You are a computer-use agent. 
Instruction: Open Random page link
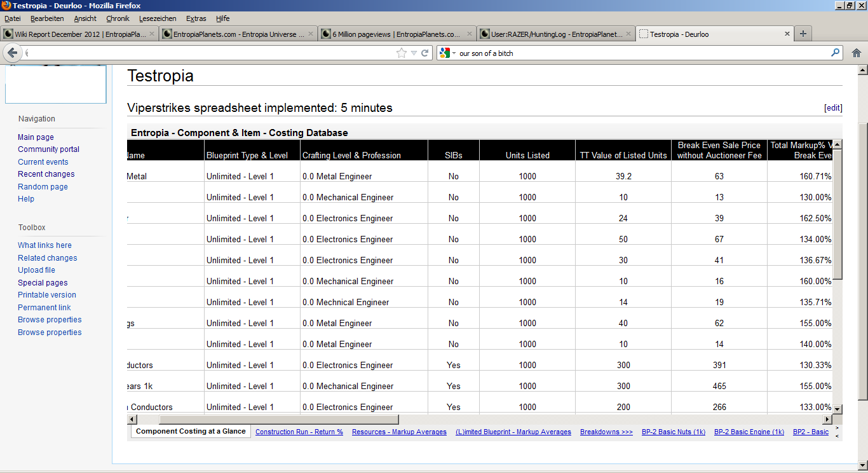pos(43,187)
